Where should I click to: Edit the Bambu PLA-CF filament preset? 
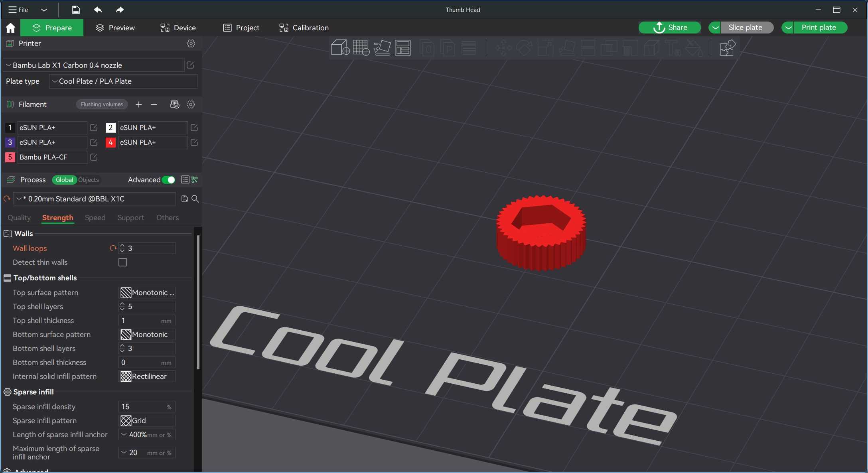coord(94,157)
